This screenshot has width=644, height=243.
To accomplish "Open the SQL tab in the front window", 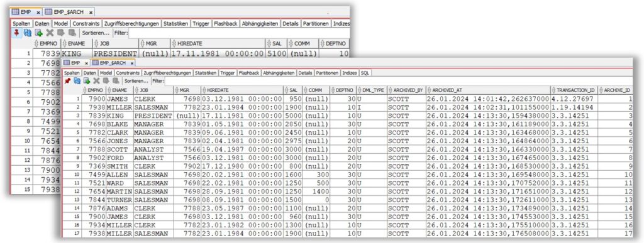I will pos(365,73).
